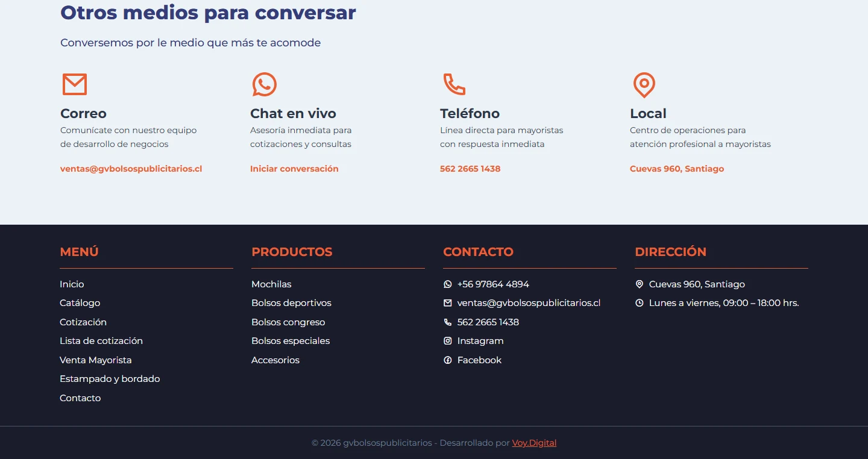
Task: Open the orange ventas@gvbolsospublicitarios.cl email link
Action: coord(131,169)
